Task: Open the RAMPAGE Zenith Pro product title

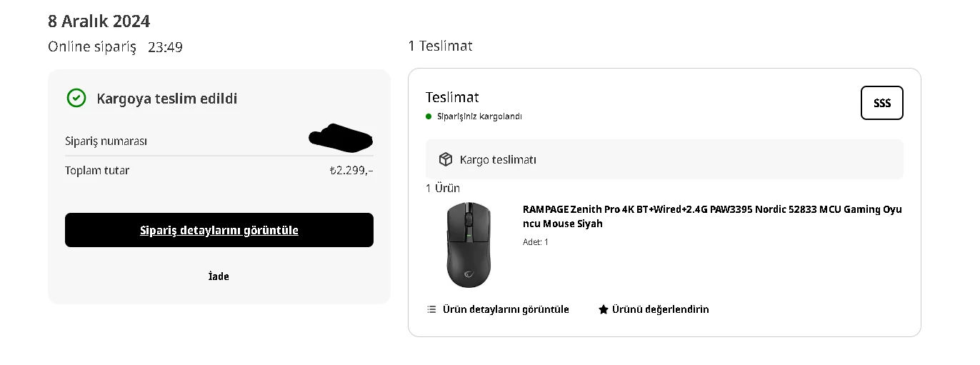Action: pos(712,216)
